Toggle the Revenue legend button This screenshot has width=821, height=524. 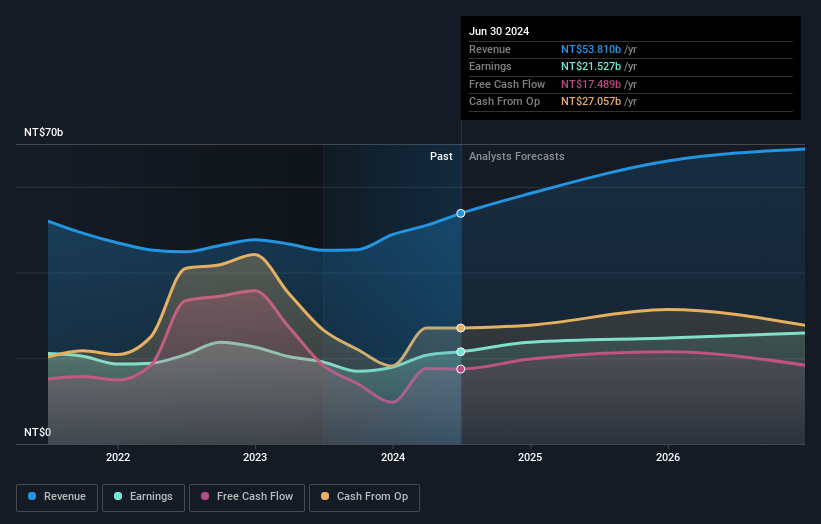[57, 497]
